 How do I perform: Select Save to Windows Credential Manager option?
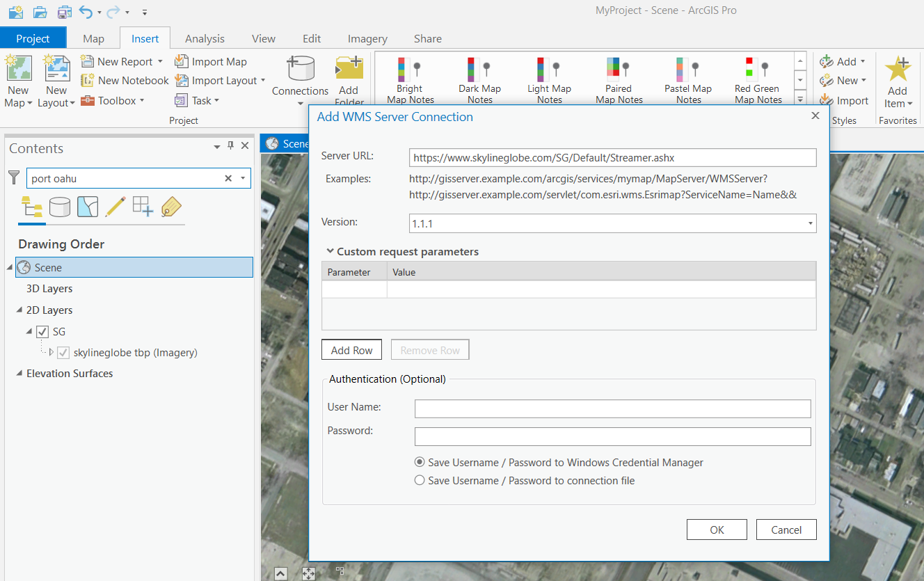click(x=420, y=462)
